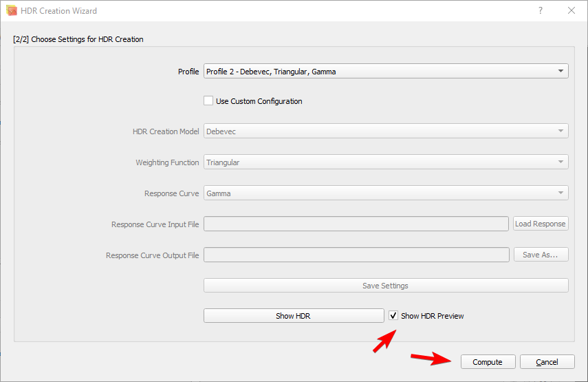588x382 pixels.
Task: Uncheck the Show HDR Preview checkbox
Action: click(393, 316)
